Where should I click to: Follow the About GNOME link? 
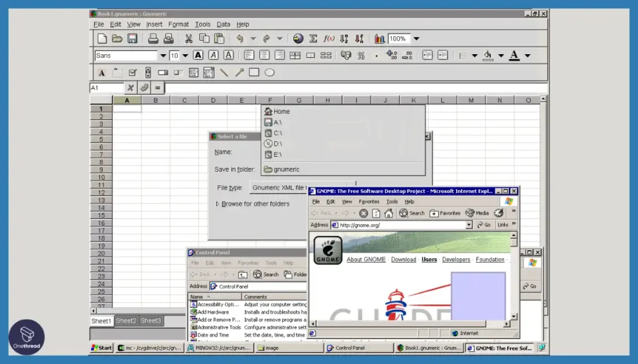pyautogui.click(x=366, y=259)
